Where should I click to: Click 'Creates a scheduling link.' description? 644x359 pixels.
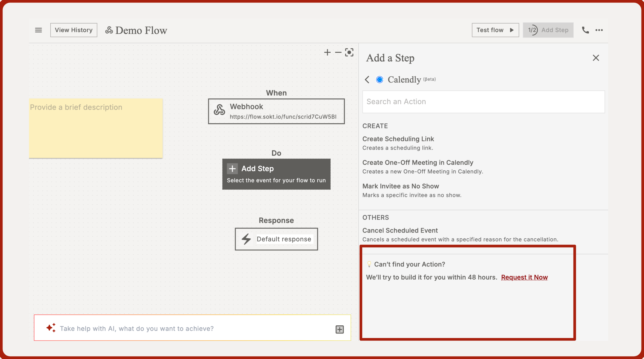[x=398, y=148]
